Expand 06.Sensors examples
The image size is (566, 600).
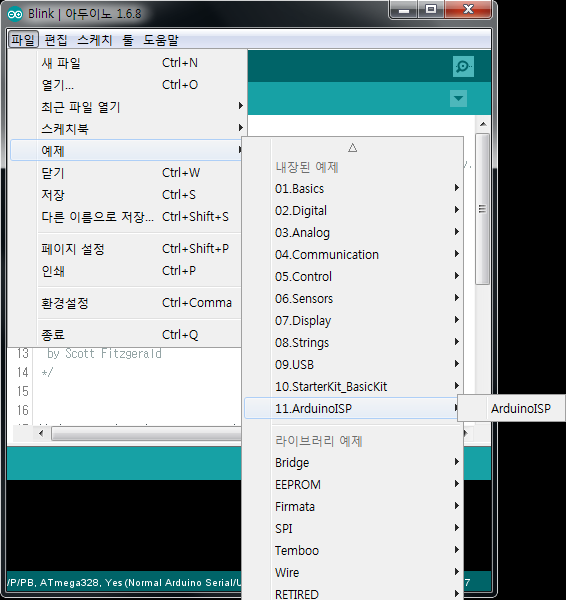tap(354, 298)
